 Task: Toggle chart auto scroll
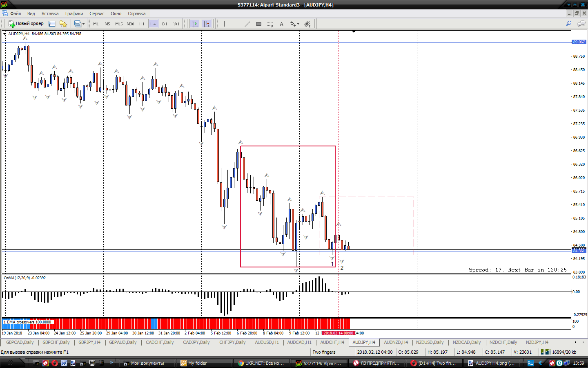pyautogui.click(x=195, y=24)
